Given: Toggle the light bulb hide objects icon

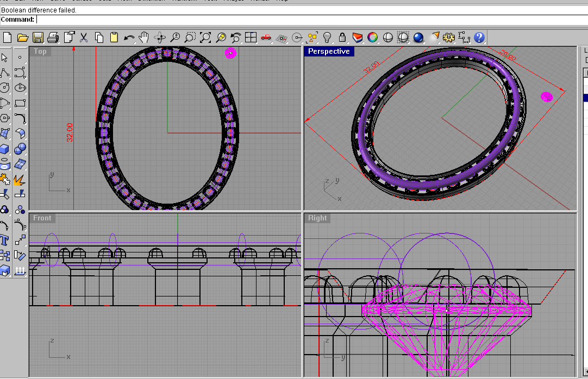Looking at the screenshot, I should point(327,37).
